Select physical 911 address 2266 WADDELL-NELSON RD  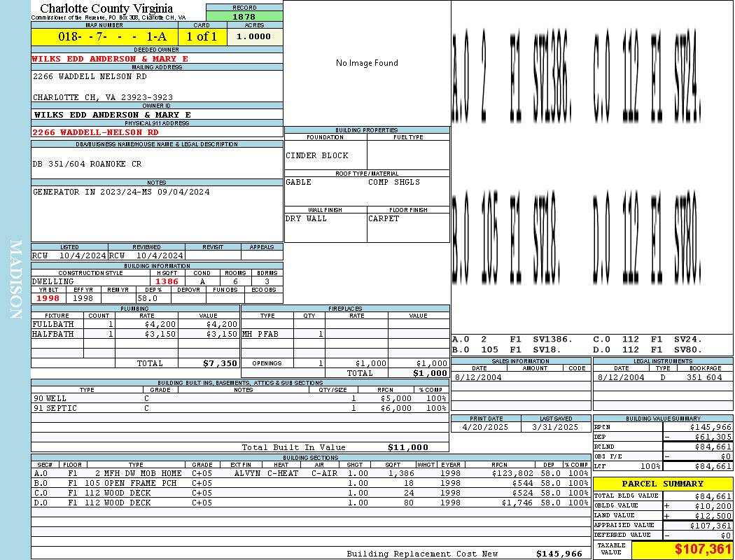tap(95, 132)
